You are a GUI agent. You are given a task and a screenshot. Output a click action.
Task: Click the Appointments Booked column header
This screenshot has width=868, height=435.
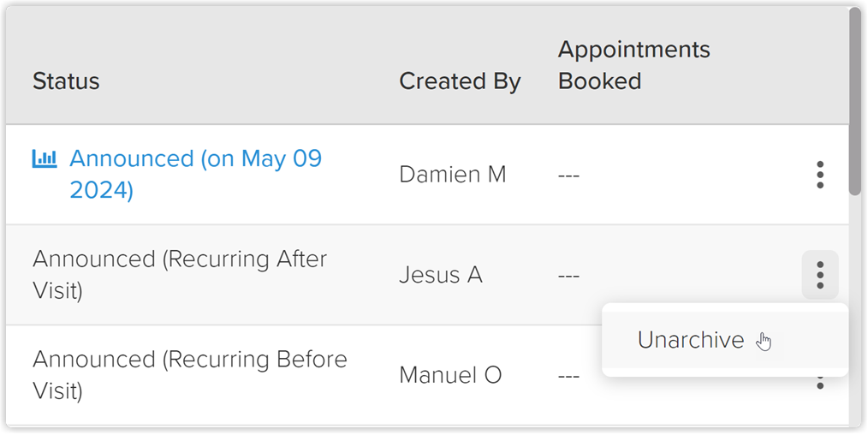tap(633, 65)
